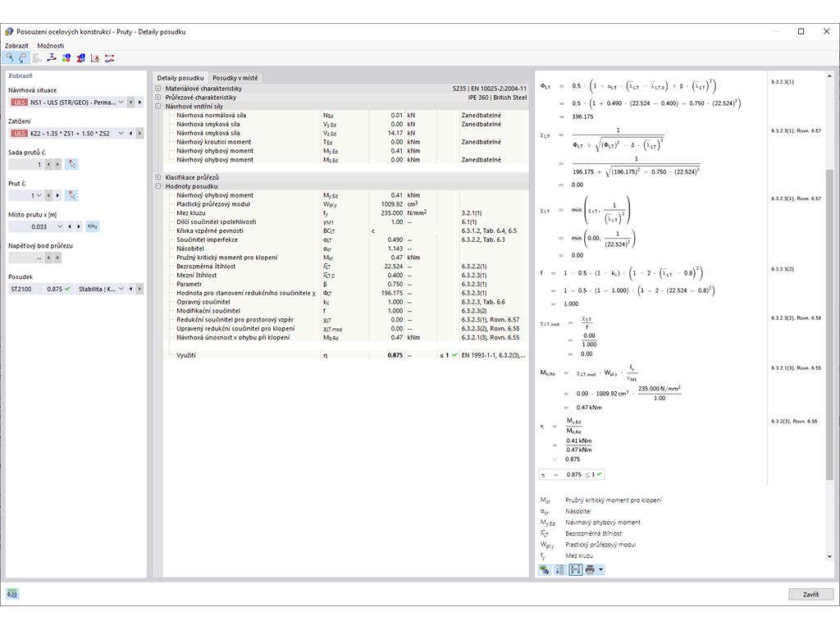
Task: Click the red-dotted result beam toolbar icon
Action: click(109, 58)
